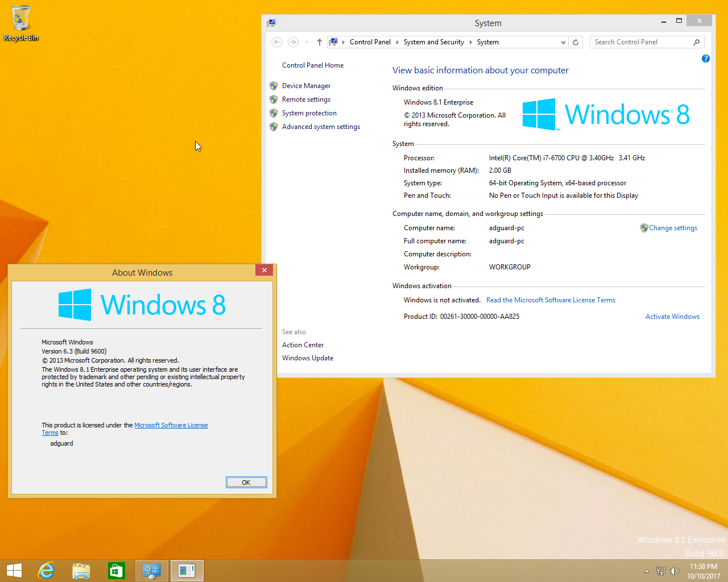
Task: Open the Recycle Bin desktop icon
Action: tap(21, 23)
